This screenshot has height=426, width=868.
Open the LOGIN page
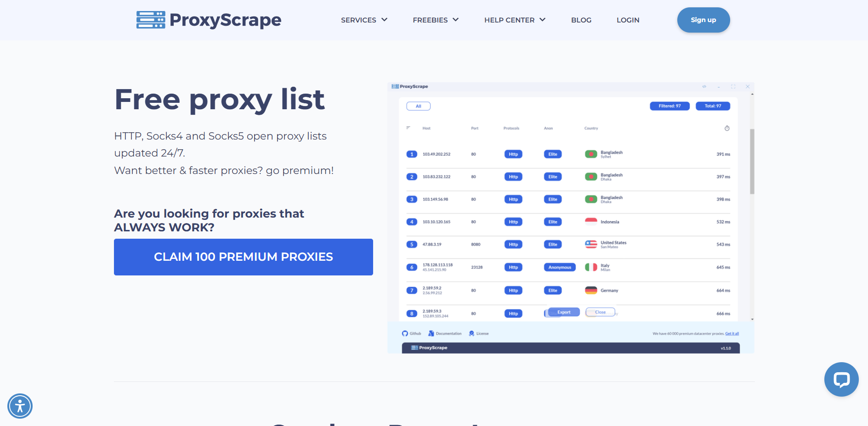[x=628, y=20]
